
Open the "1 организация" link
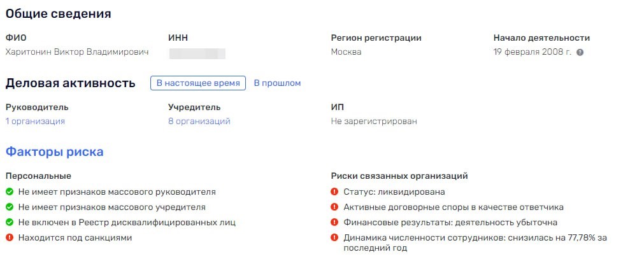pos(35,121)
